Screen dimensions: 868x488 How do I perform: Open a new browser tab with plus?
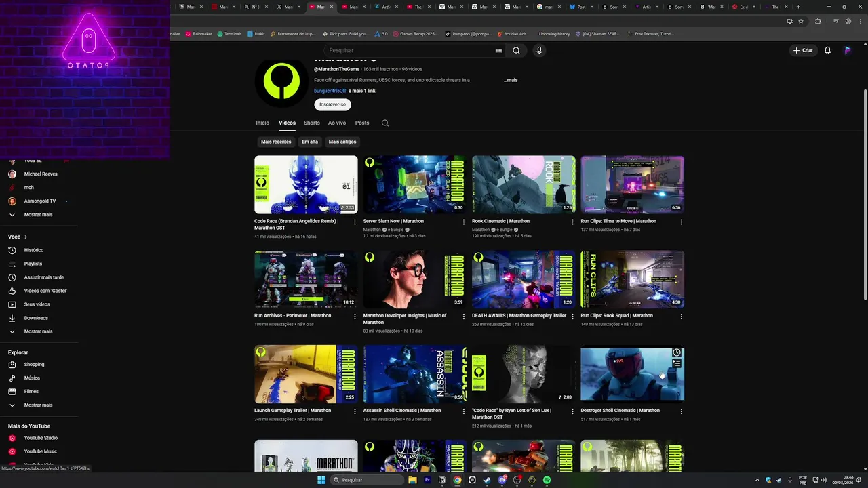(798, 7)
